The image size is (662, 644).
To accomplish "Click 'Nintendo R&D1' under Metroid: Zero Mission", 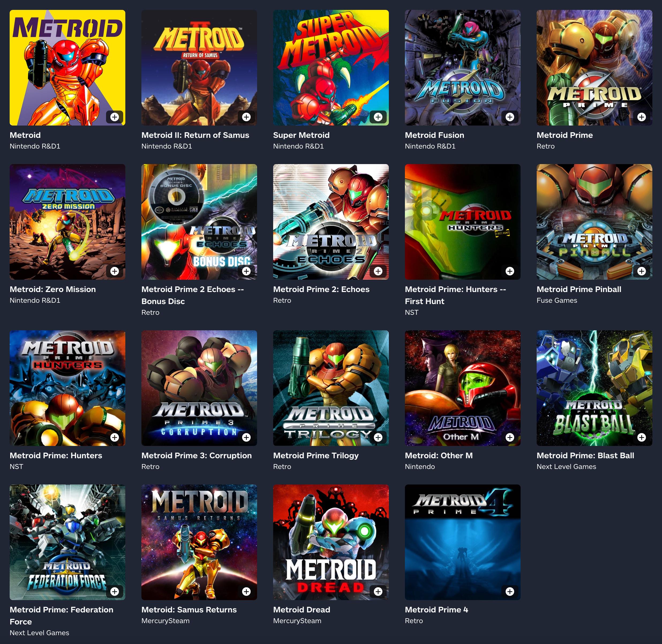I will pyautogui.click(x=35, y=300).
